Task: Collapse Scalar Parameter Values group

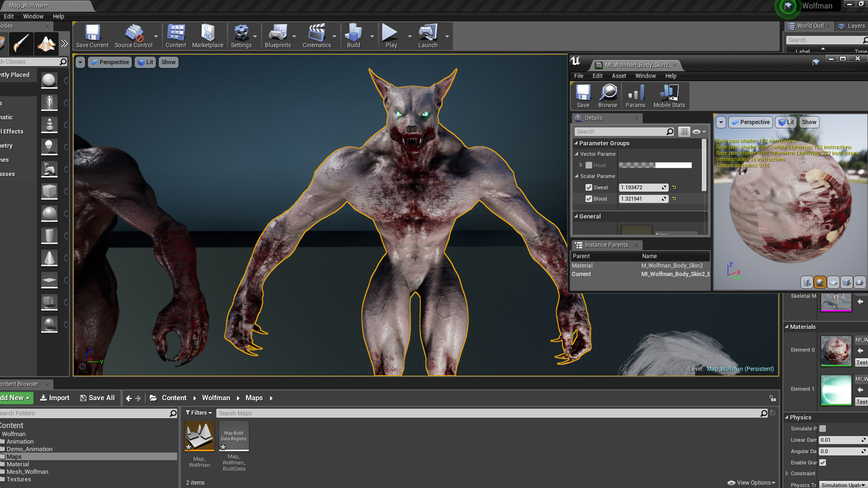Action: coord(577,176)
